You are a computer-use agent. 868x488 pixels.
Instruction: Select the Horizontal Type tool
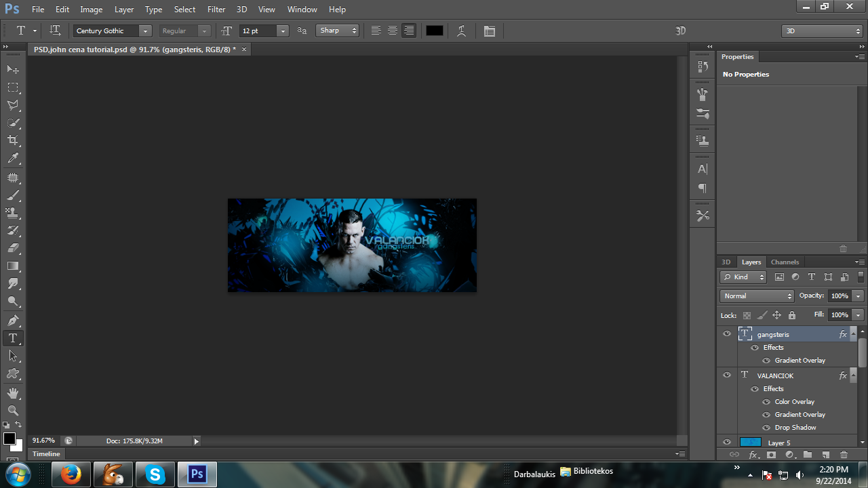pyautogui.click(x=13, y=338)
